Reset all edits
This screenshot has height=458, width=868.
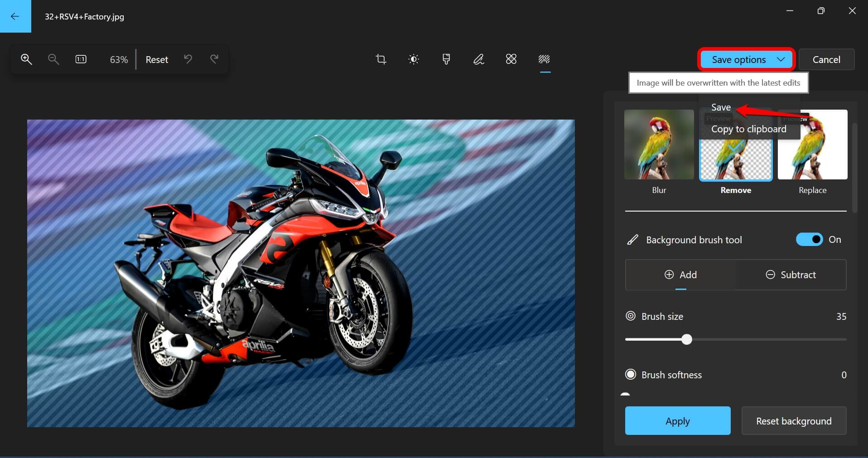[157, 60]
